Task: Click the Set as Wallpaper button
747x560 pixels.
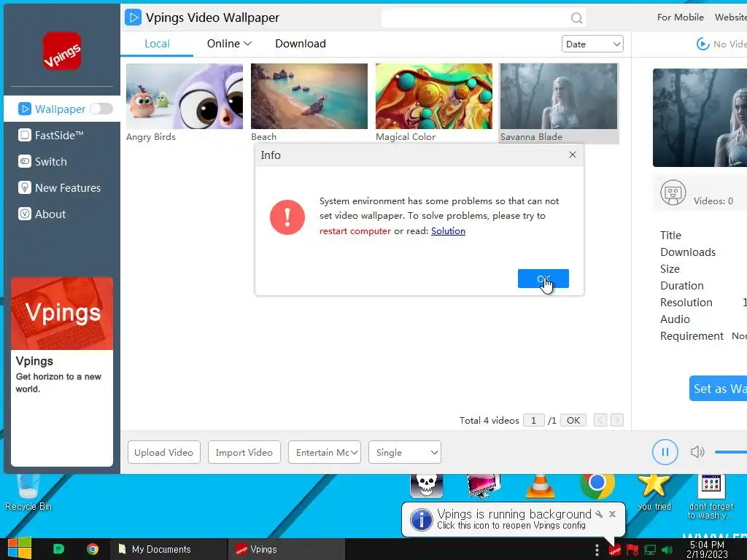Action: click(x=718, y=389)
